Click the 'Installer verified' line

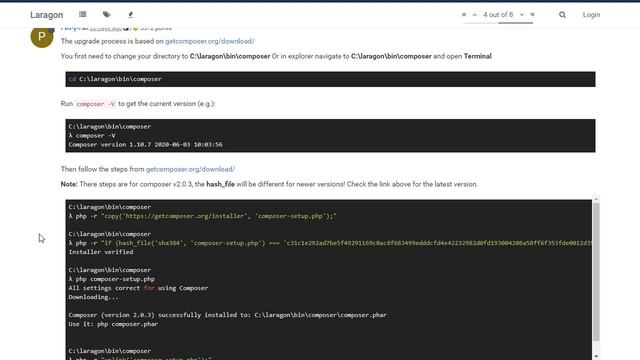click(x=101, y=252)
